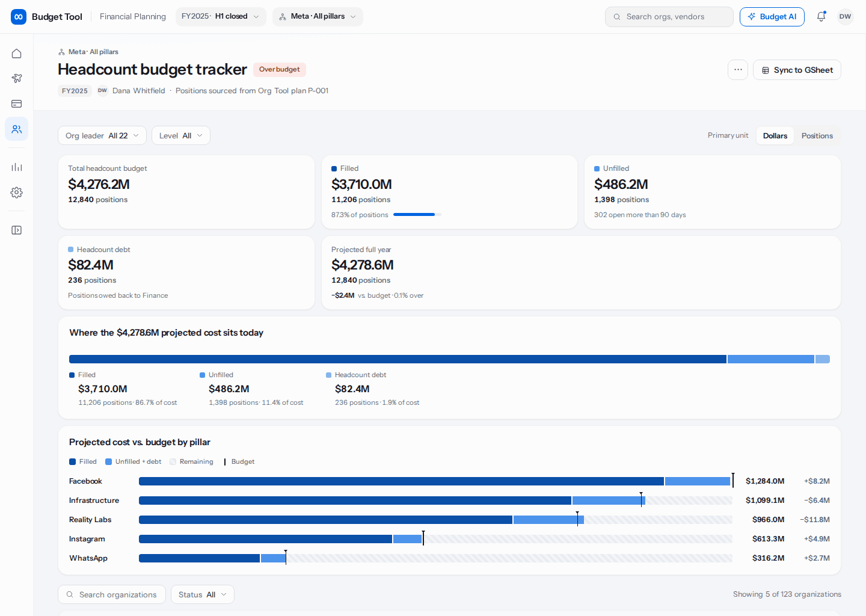Open the Home icon in the sidebar
Image resolution: width=866 pixels, height=616 pixels.
click(16, 54)
